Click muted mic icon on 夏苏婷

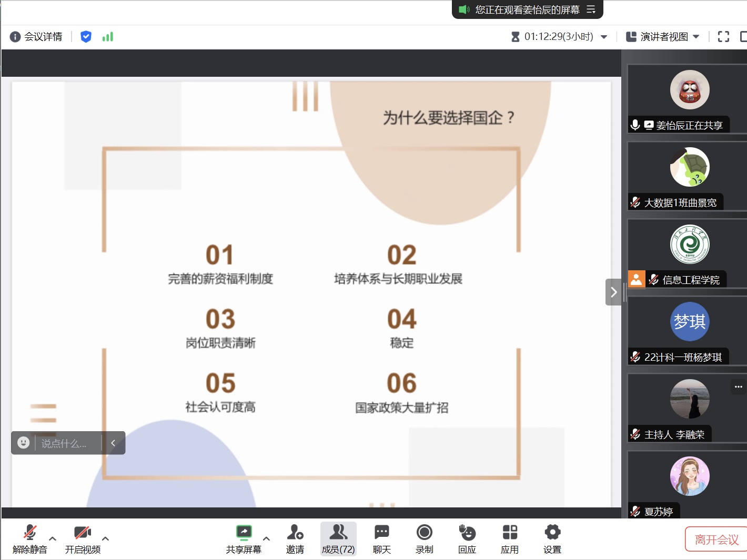[635, 512]
